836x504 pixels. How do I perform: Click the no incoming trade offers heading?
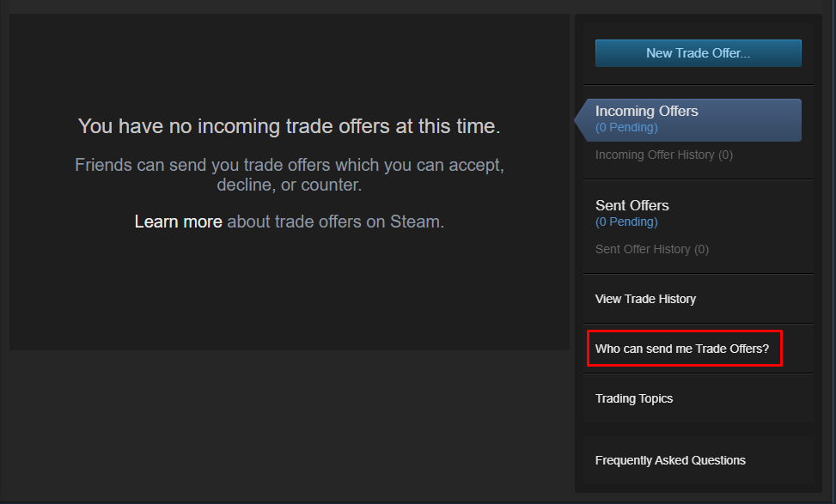tap(289, 126)
